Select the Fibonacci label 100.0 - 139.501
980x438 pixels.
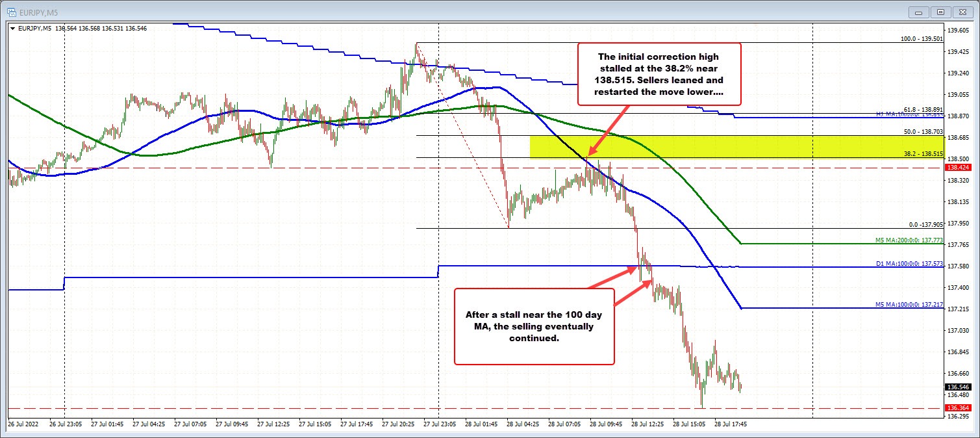921,39
